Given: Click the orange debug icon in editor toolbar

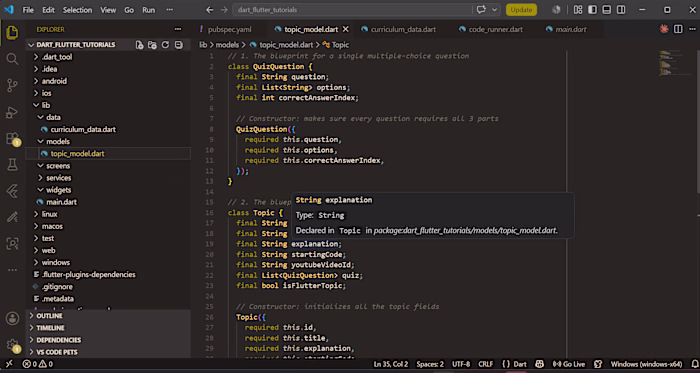Looking at the screenshot, I should (664, 29).
